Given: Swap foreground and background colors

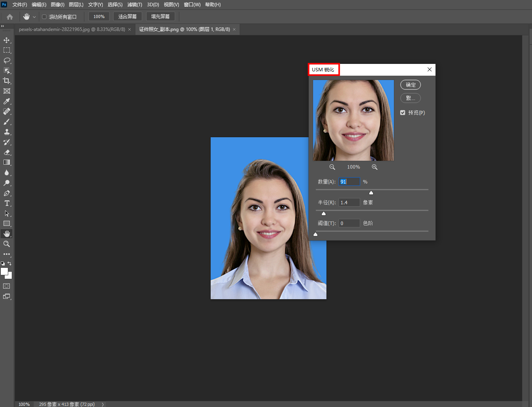Looking at the screenshot, I should [x=9, y=263].
